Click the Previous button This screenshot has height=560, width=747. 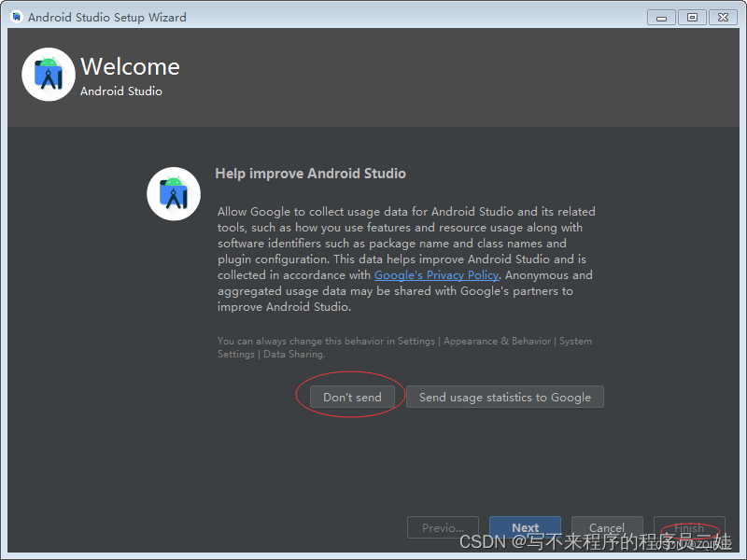(443, 527)
